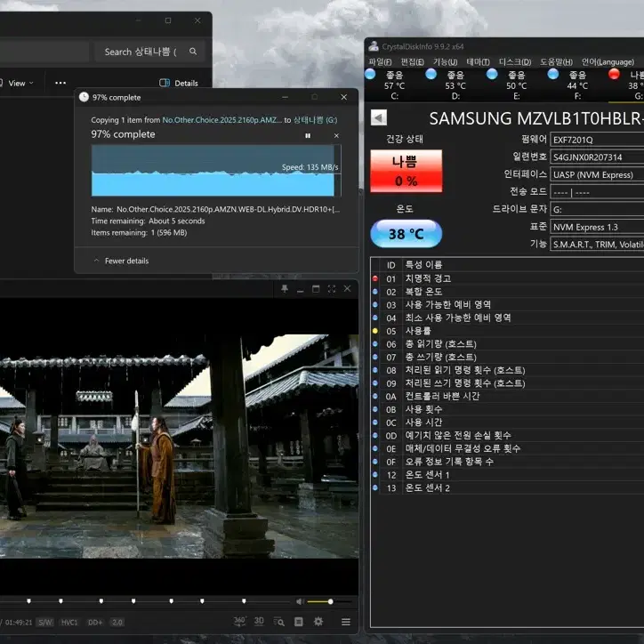Toggle the Details pane in Explorer

point(179,83)
